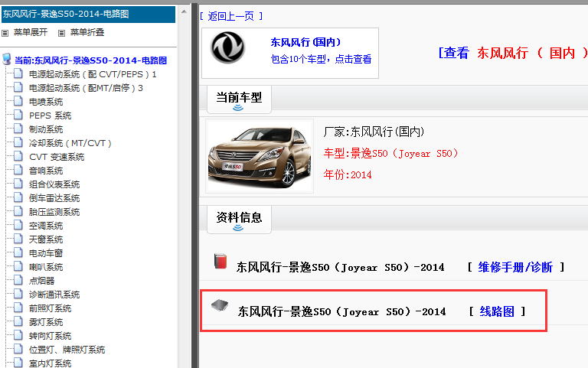Click the 菜单折叠 list icon

coord(61,33)
